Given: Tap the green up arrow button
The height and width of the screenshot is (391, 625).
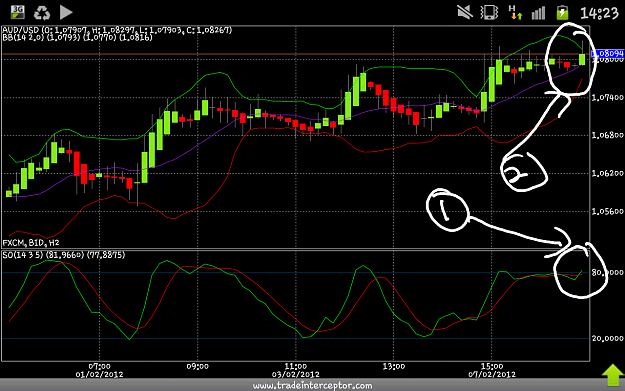Looking at the screenshot, I should coord(613,375).
